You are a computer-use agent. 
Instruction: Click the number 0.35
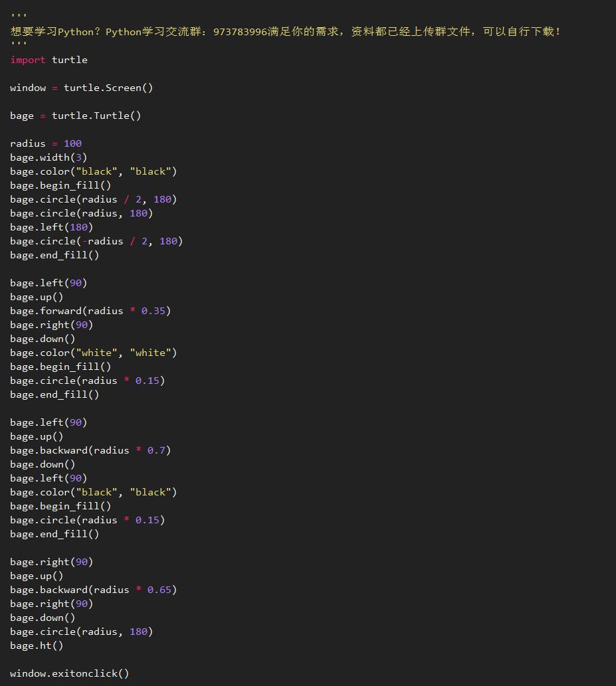tap(153, 311)
